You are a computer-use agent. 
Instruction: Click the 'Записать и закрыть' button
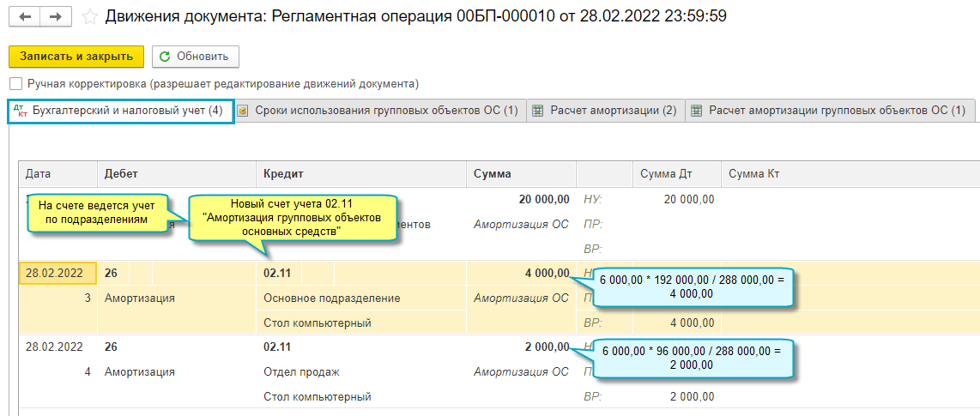(76, 57)
